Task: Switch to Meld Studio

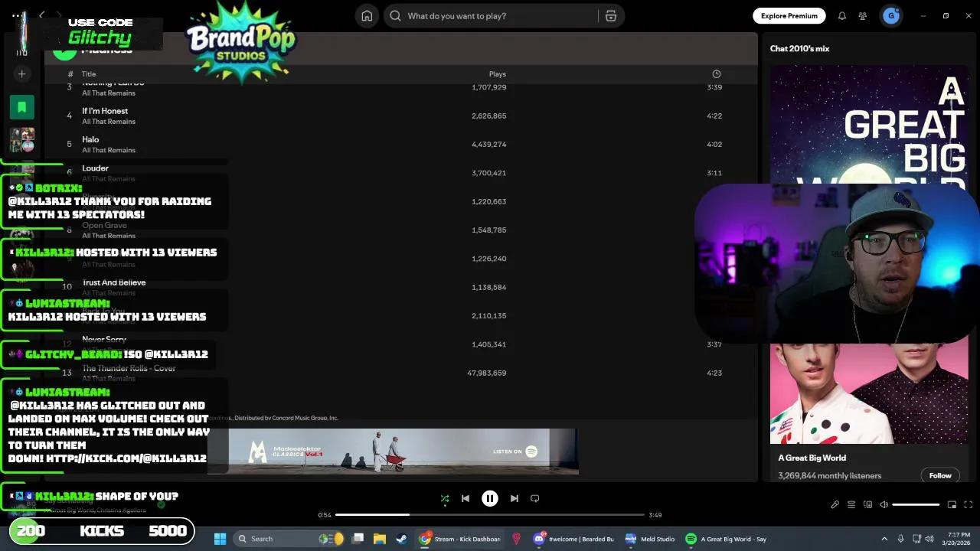Action: (x=649, y=539)
